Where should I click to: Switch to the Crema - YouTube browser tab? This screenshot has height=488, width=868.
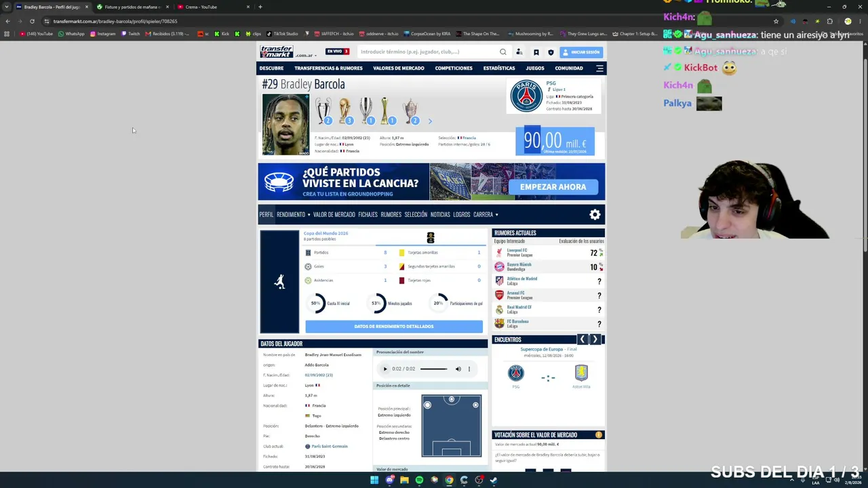click(213, 7)
